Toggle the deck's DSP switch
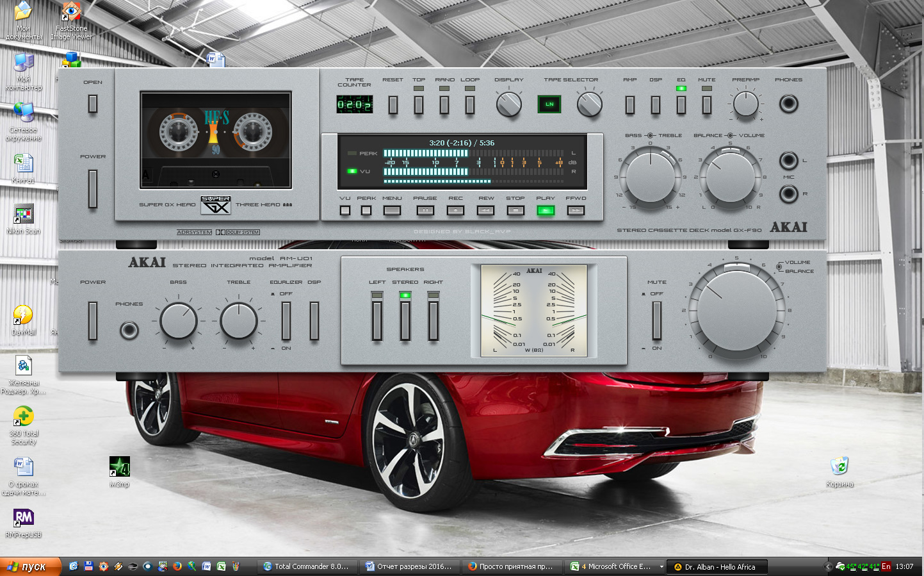This screenshot has width=924, height=576. click(656, 104)
